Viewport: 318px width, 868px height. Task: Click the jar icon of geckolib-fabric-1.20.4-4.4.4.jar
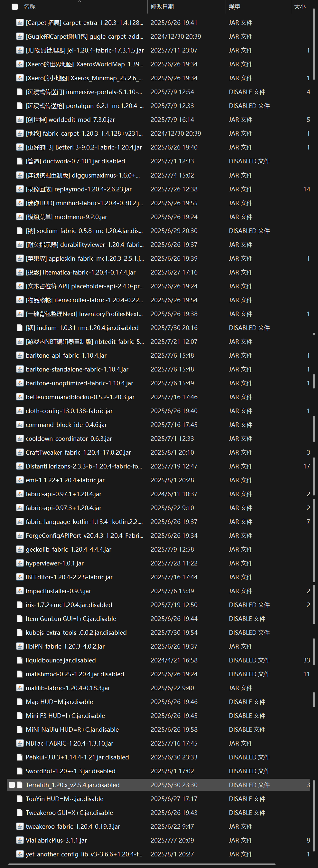click(20, 549)
